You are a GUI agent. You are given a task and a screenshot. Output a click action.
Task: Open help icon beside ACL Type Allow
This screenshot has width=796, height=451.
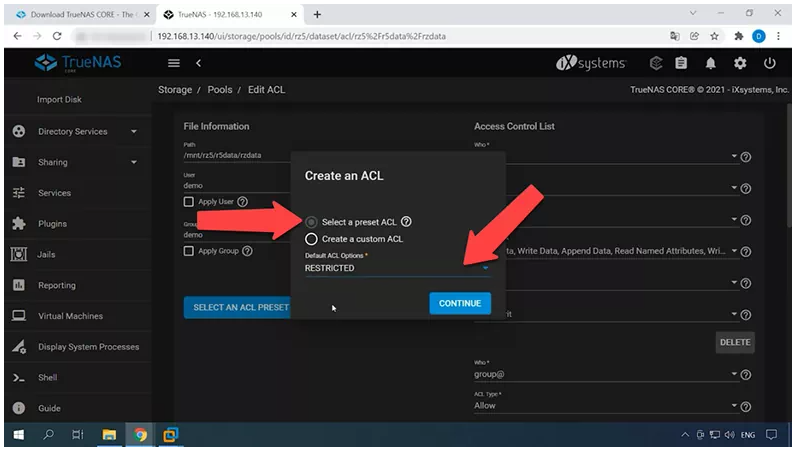coord(746,406)
